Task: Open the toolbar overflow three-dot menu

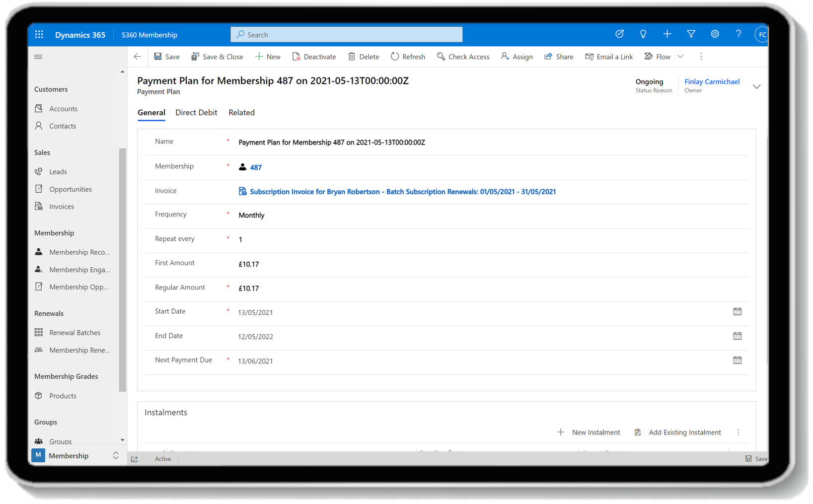Action: tap(701, 57)
